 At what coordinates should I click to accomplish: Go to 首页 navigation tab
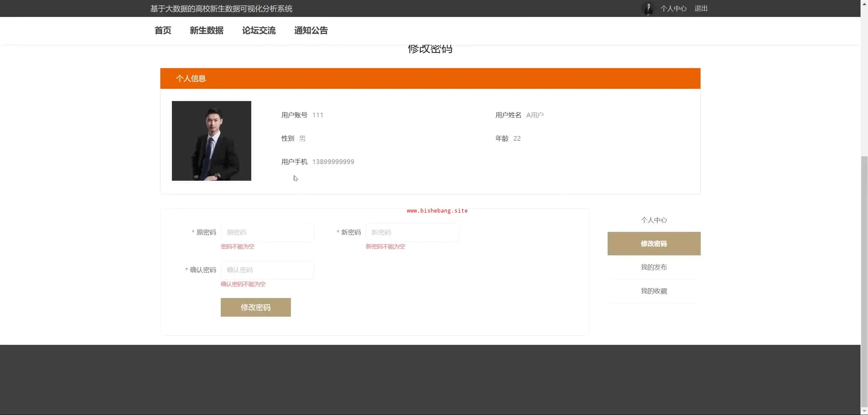click(x=163, y=31)
